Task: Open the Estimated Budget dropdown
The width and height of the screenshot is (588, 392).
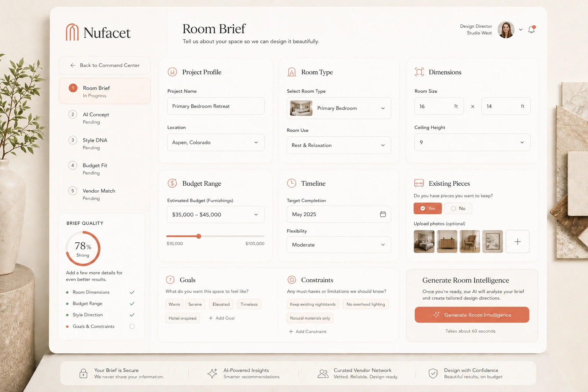Action: click(x=216, y=214)
